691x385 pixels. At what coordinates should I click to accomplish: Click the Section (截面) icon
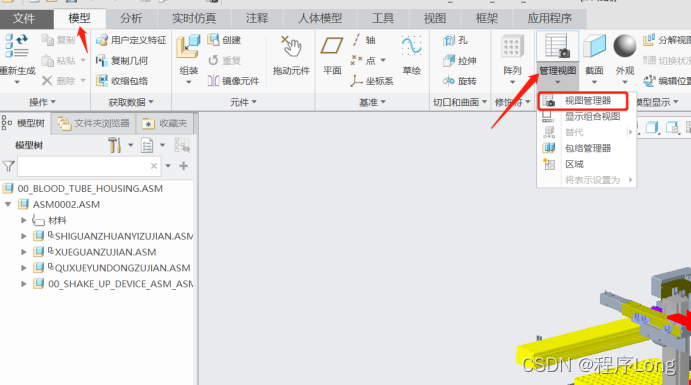pyautogui.click(x=594, y=47)
